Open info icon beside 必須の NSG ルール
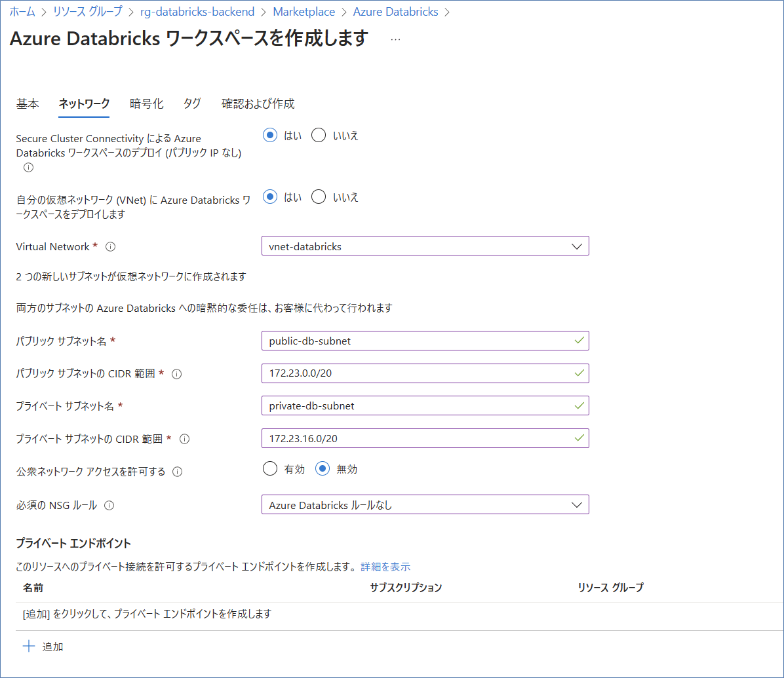784x678 pixels. (109, 506)
